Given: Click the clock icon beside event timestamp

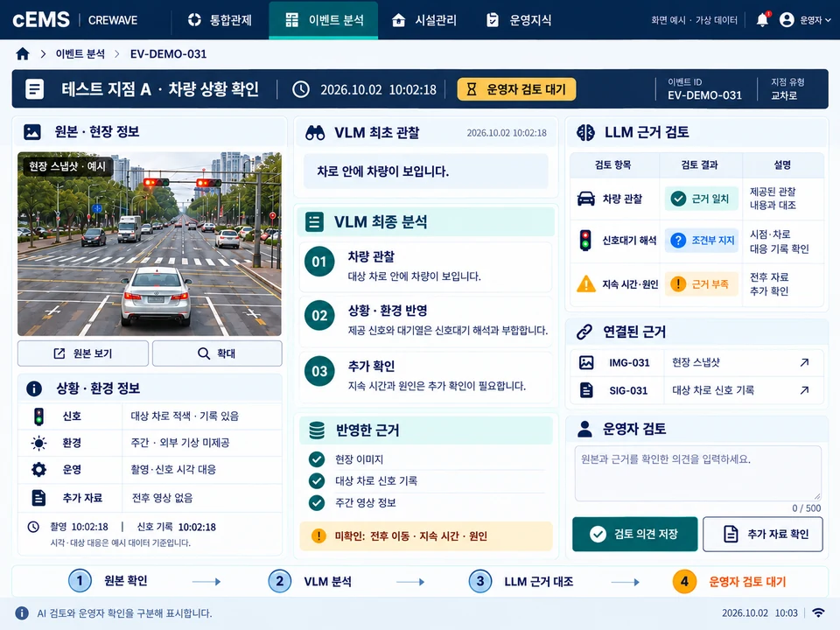Looking at the screenshot, I should (301, 89).
